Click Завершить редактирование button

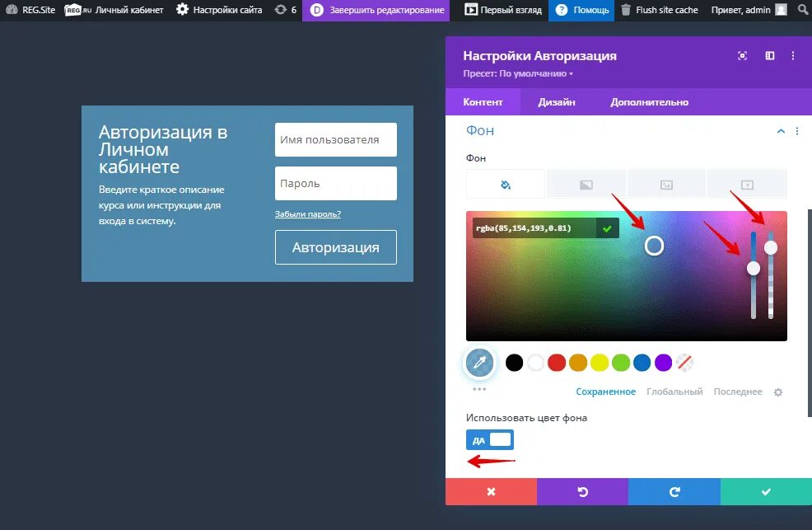coord(376,10)
